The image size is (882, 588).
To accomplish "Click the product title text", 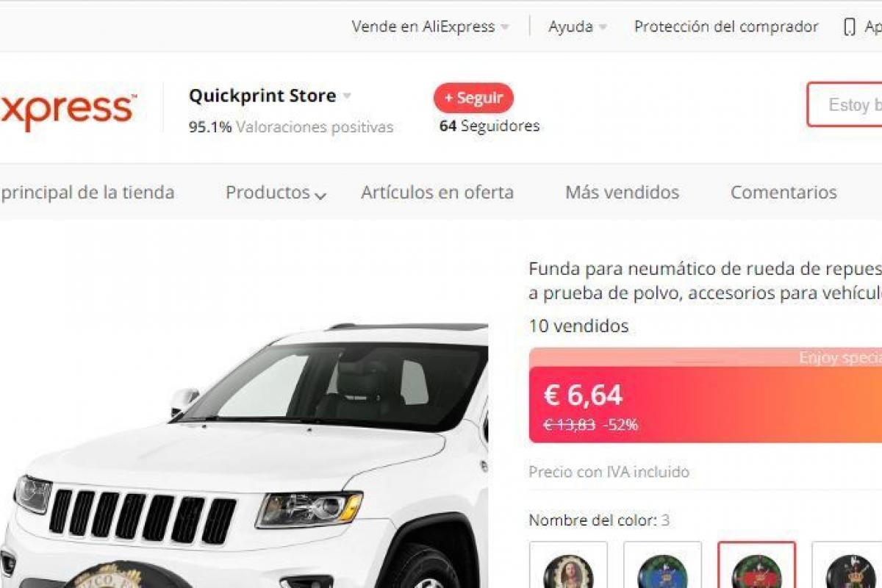I will tap(705, 280).
